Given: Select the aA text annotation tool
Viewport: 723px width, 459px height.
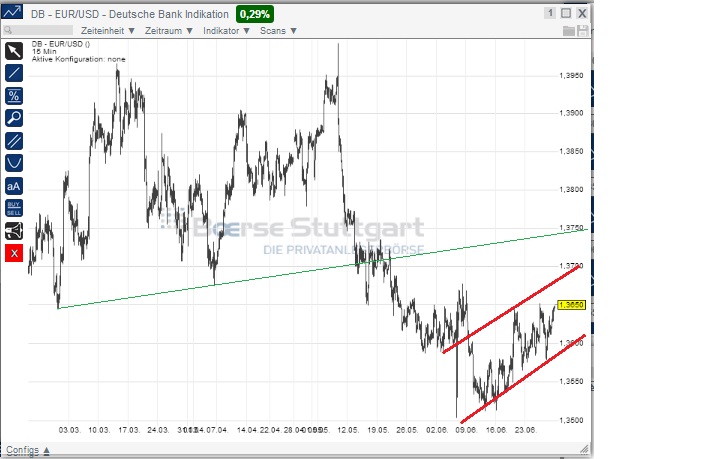Looking at the screenshot, I should [x=14, y=186].
